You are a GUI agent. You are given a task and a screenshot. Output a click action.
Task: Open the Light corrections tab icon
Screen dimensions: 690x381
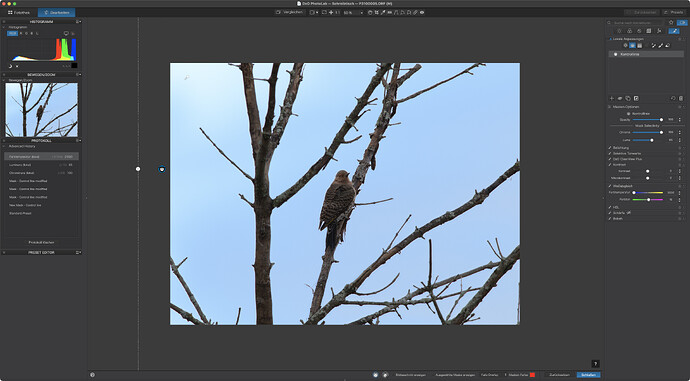(x=620, y=31)
